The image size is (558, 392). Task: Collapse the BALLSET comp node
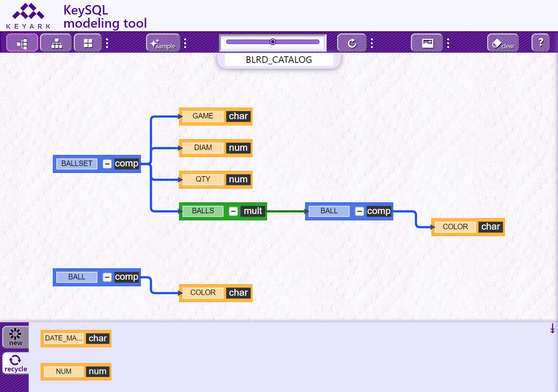point(107,164)
